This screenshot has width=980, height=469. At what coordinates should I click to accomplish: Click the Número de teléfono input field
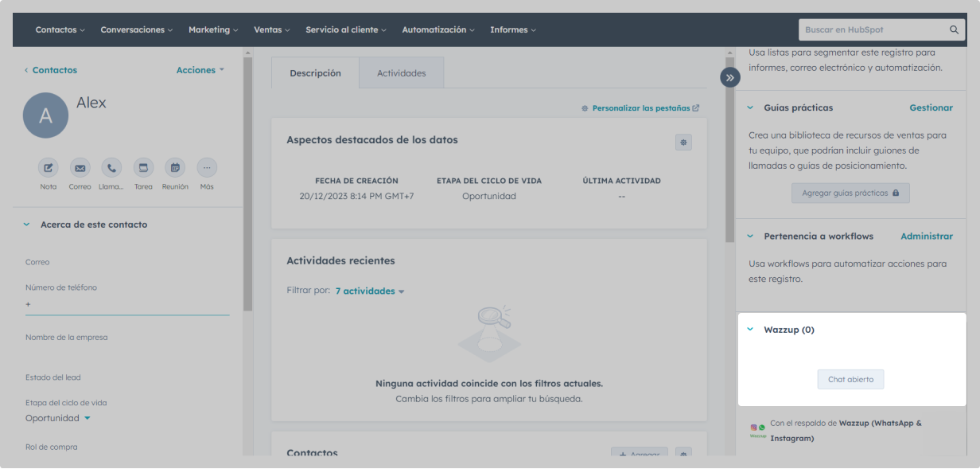127,305
